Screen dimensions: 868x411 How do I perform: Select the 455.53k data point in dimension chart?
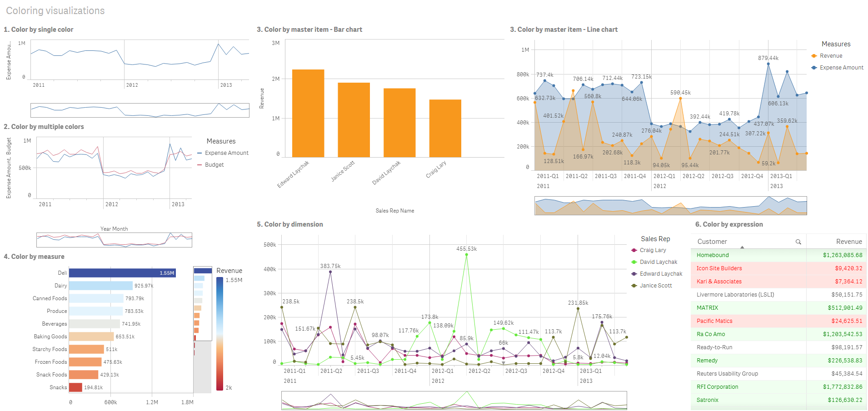466,255
